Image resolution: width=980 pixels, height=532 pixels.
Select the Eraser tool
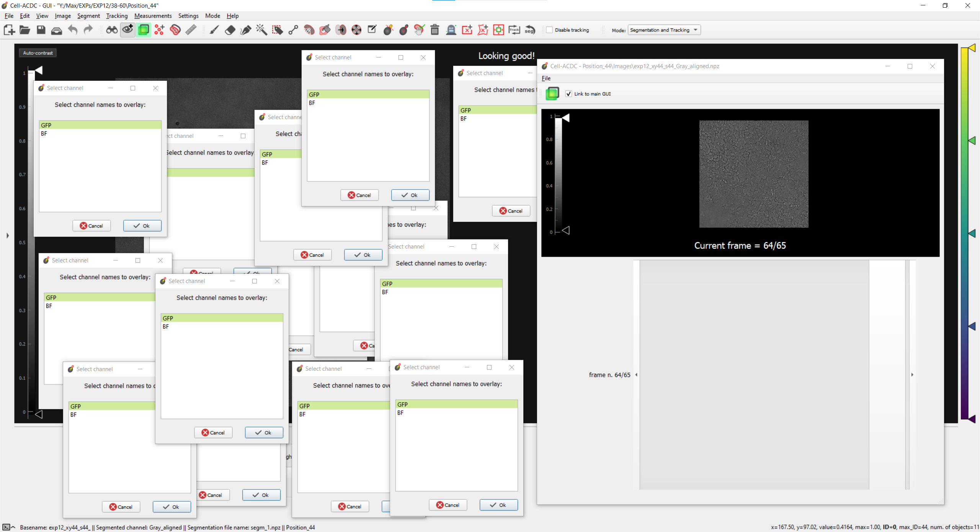[230, 29]
